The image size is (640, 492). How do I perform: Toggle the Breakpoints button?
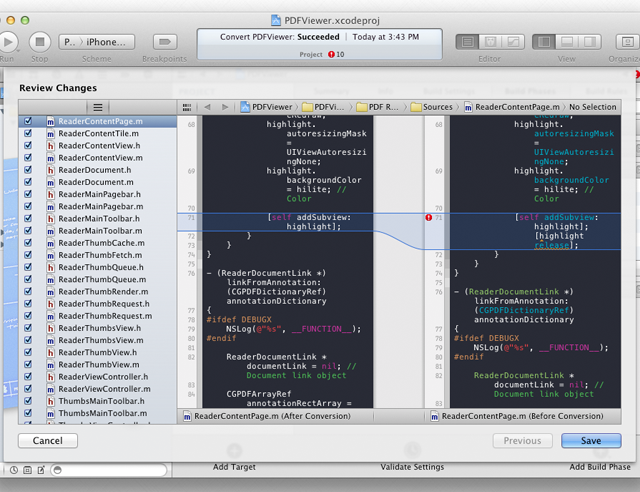click(165, 42)
